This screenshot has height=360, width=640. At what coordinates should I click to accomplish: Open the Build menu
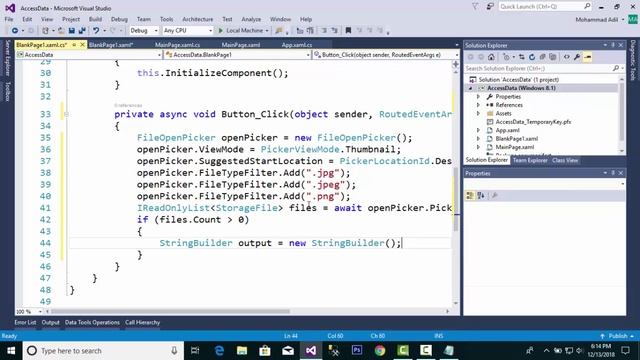click(x=95, y=19)
